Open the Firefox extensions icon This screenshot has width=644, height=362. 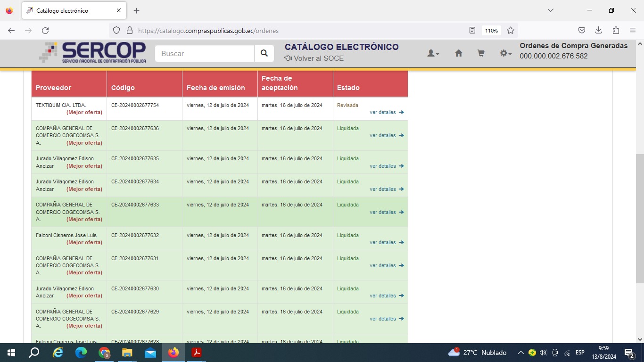point(616,31)
